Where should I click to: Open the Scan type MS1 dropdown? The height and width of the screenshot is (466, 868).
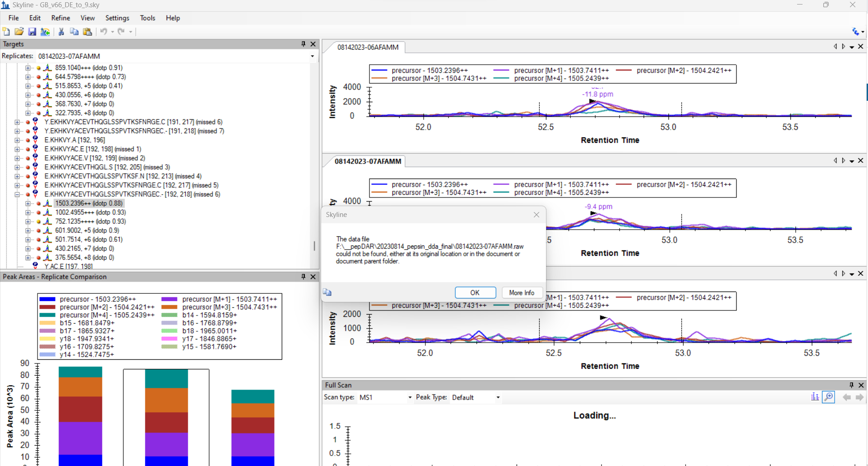(410, 398)
